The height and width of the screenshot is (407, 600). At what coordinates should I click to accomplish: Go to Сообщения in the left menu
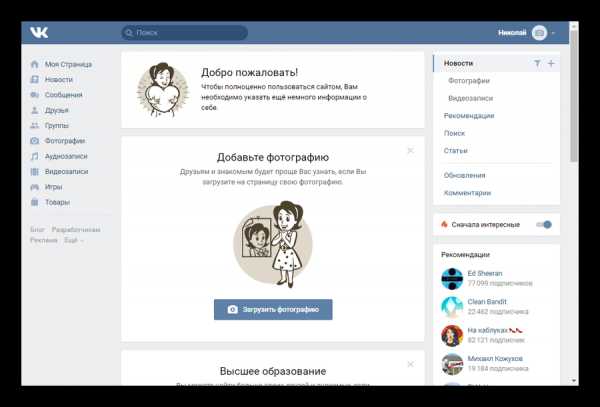[64, 95]
